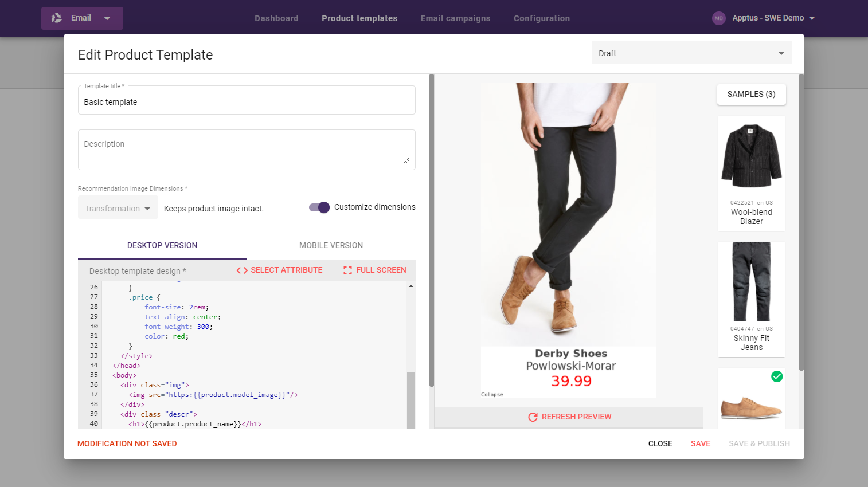Click the SAVE & PUBLISH button

[x=759, y=443]
